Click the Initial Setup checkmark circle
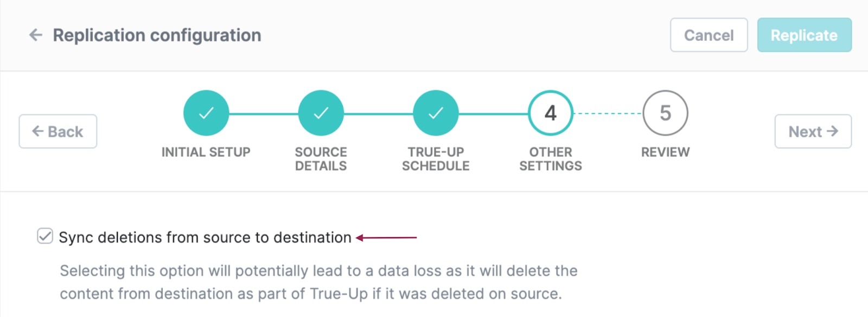 coord(206,113)
